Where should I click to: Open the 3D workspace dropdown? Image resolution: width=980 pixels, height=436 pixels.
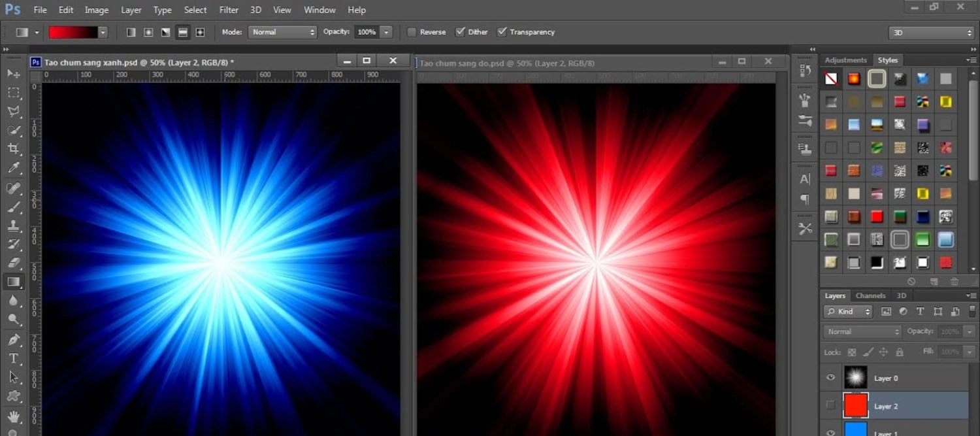931,33
